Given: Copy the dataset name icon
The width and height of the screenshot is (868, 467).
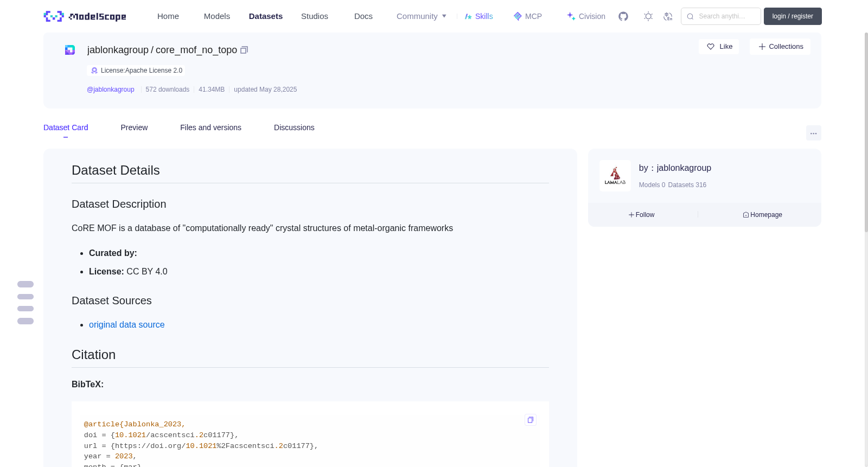Looking at the screenshot, I should (x=244, y=50).
